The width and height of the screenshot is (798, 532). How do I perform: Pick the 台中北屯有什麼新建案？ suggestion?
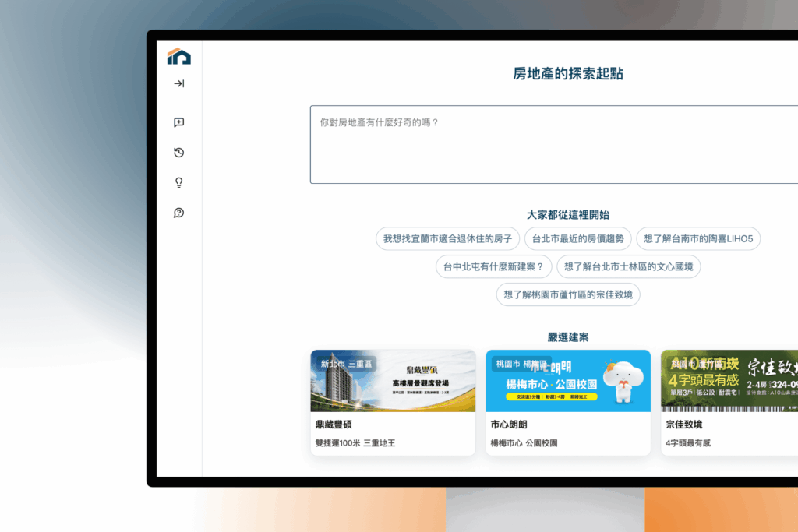pos(493,267)
